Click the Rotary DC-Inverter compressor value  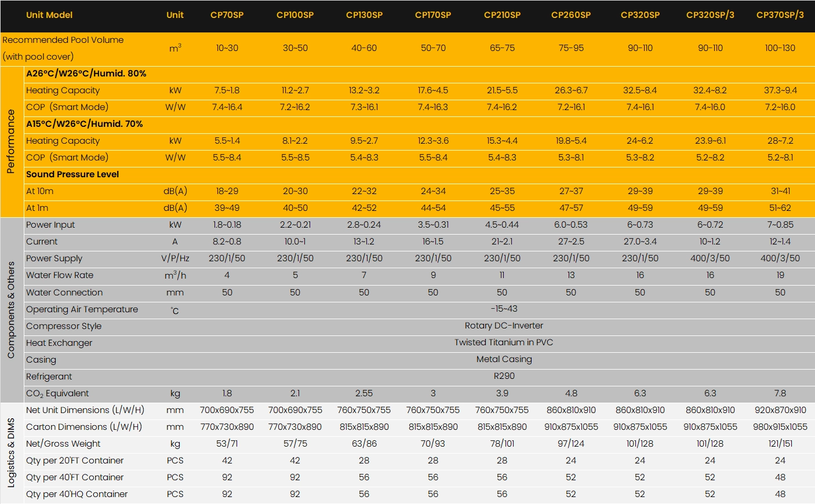coord(504,326)
